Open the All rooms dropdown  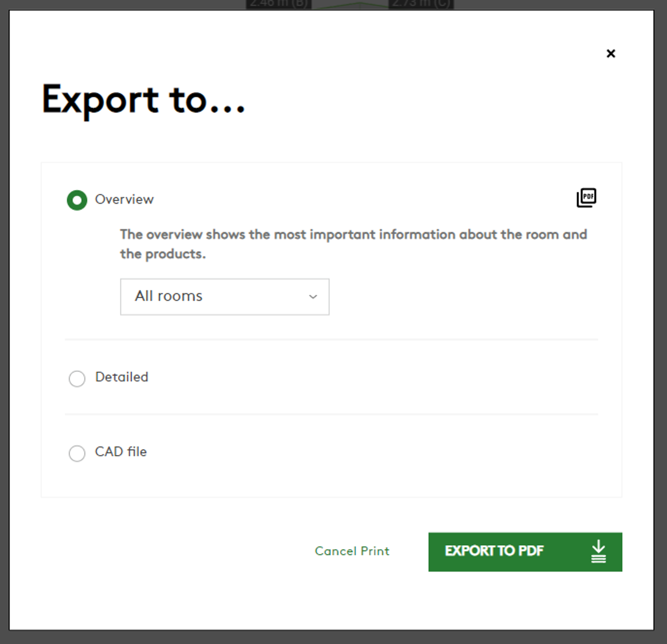[x=224, y=297]
